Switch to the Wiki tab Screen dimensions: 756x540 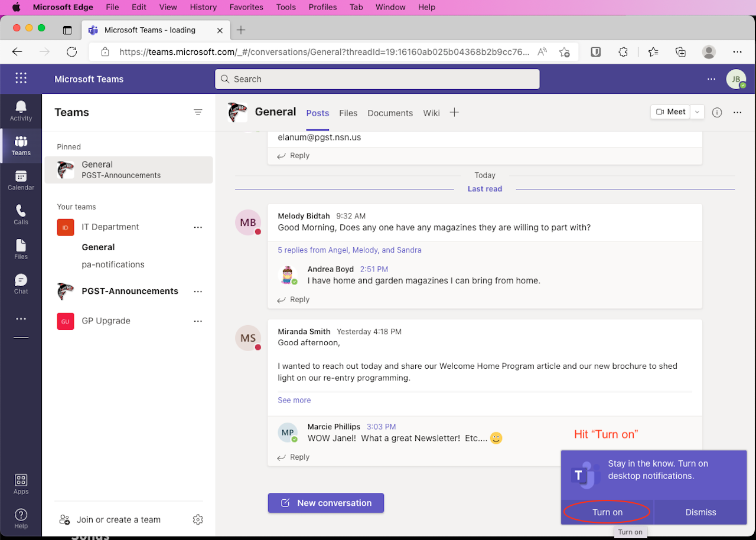pos(431,113)
